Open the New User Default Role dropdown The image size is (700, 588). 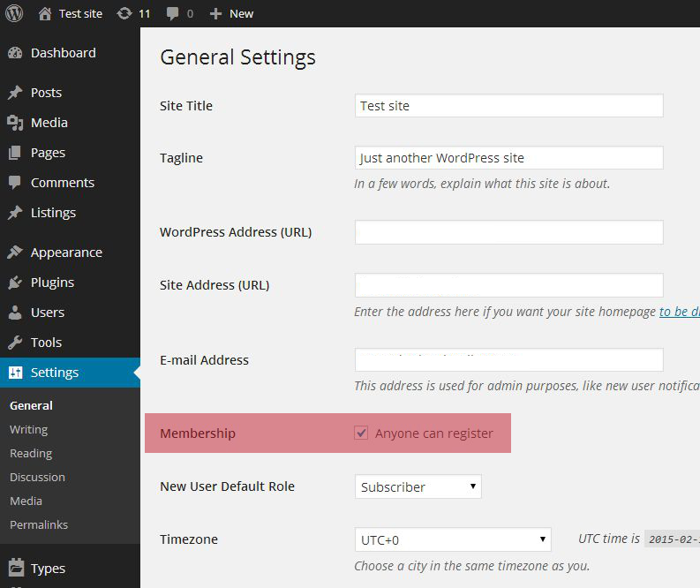point(418,486)
